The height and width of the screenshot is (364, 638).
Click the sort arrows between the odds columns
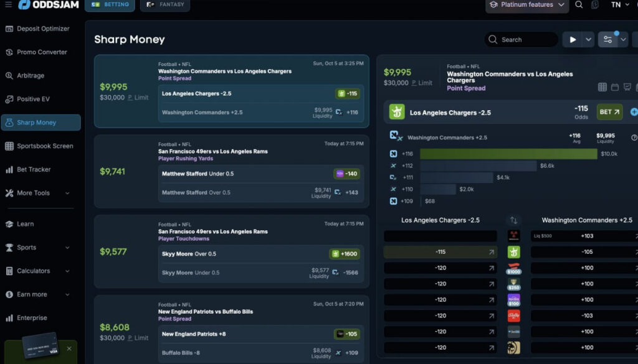point(513,221)
